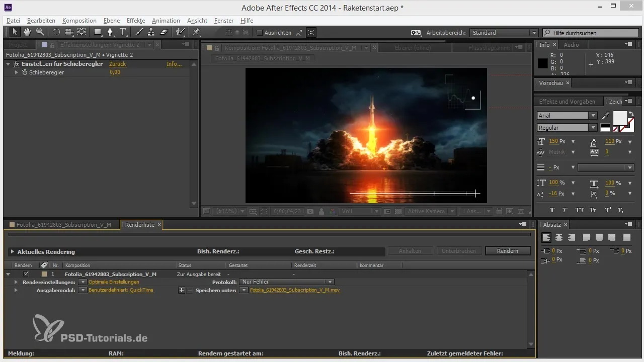Switch to Audio panel tab

(x=572, y=45)
